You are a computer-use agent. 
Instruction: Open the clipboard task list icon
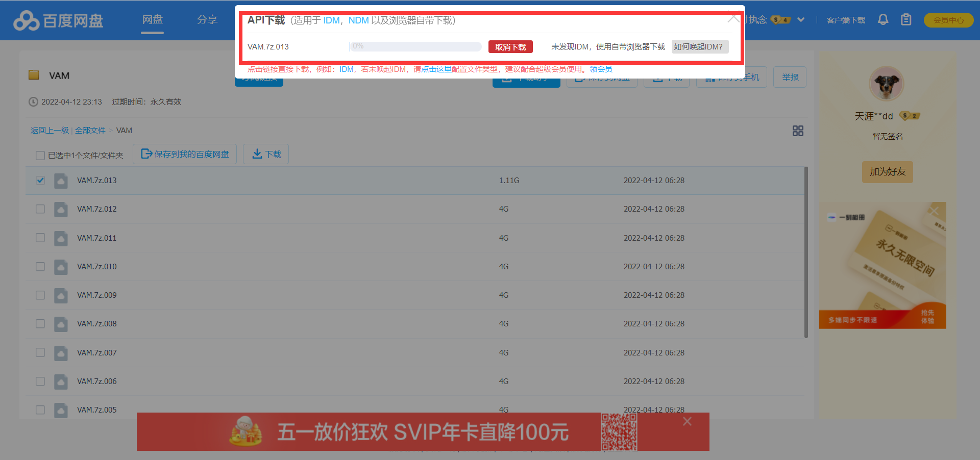point(906,20)
